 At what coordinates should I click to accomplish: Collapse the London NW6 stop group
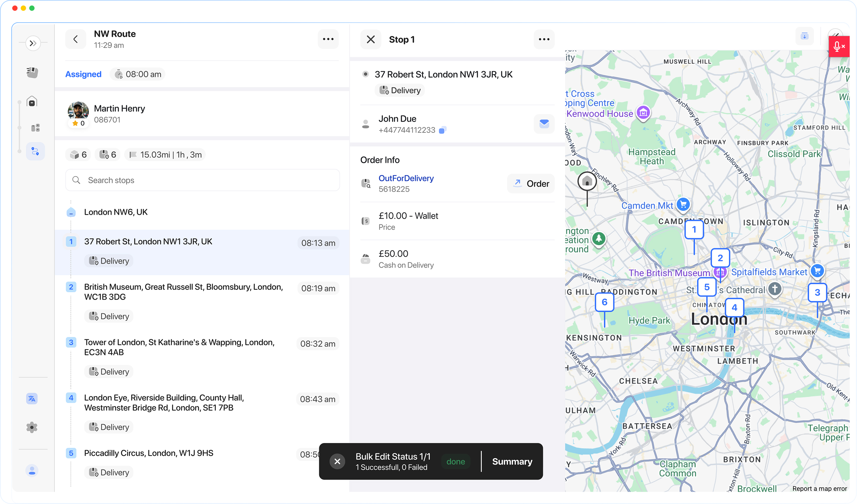pyautogui.click(x=71, y=212)
